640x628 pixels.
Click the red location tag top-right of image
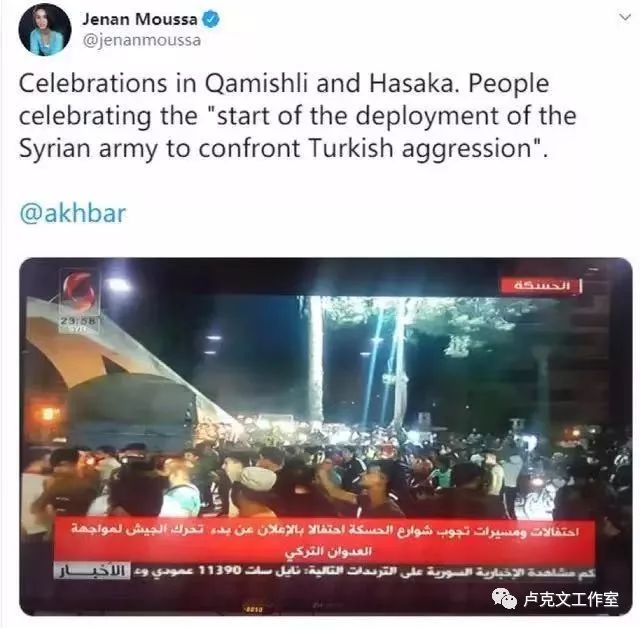pyautogui.click(x=541, y=286)
